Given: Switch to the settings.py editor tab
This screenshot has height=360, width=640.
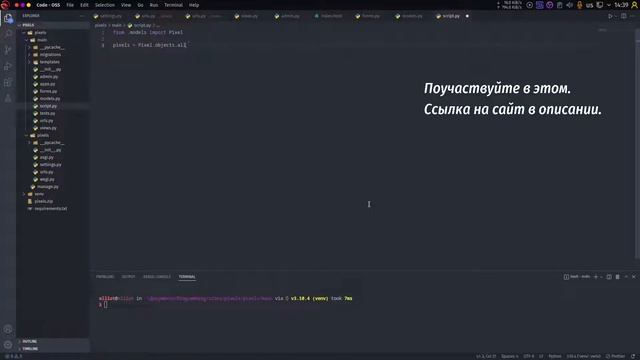Looking at the screenshot, I should pos(108,16).
